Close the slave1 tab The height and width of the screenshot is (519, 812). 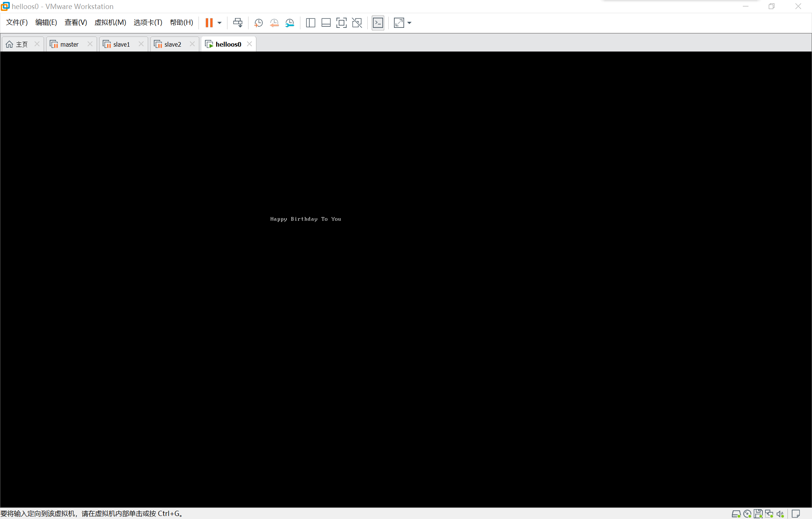pos(141,44)
